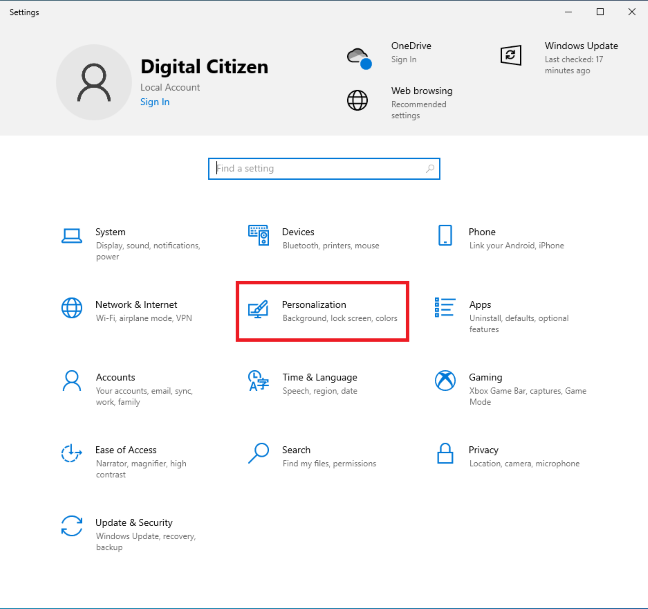Click 'Last checked: 17 minutes ago' text
The height and width of the screenshot is (609, 648).
pos(574,65)
